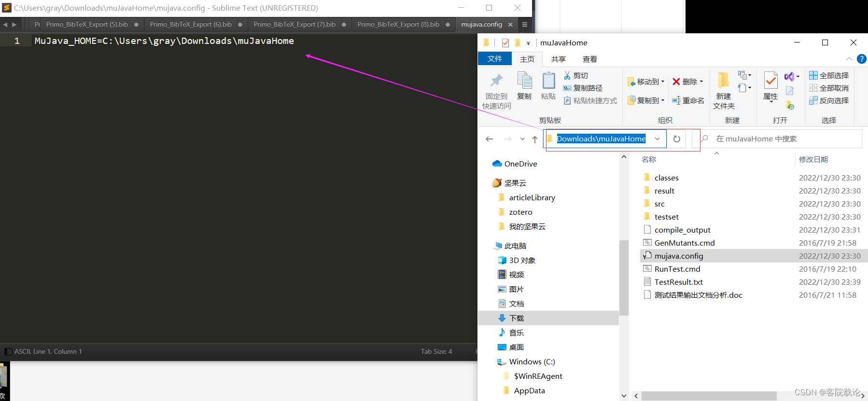Click the Cut scissors icon
Viewport: 868px width, 401px height.
point(567,75)
